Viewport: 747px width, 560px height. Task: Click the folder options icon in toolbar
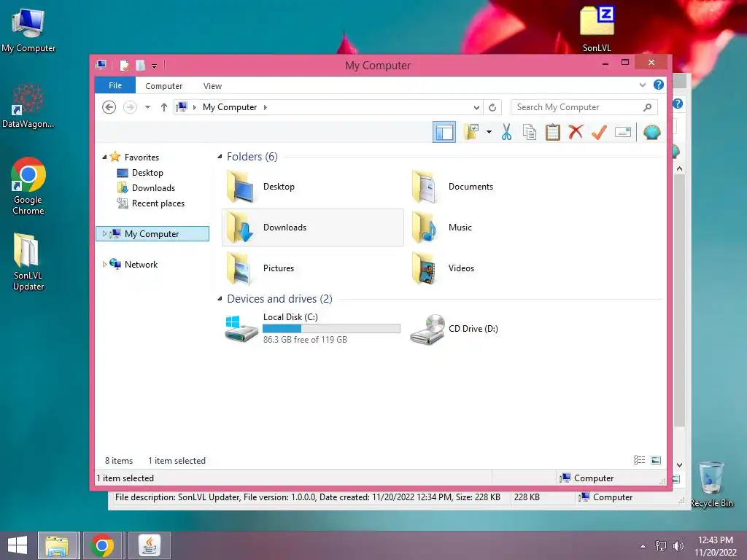(x=471, y=132)
